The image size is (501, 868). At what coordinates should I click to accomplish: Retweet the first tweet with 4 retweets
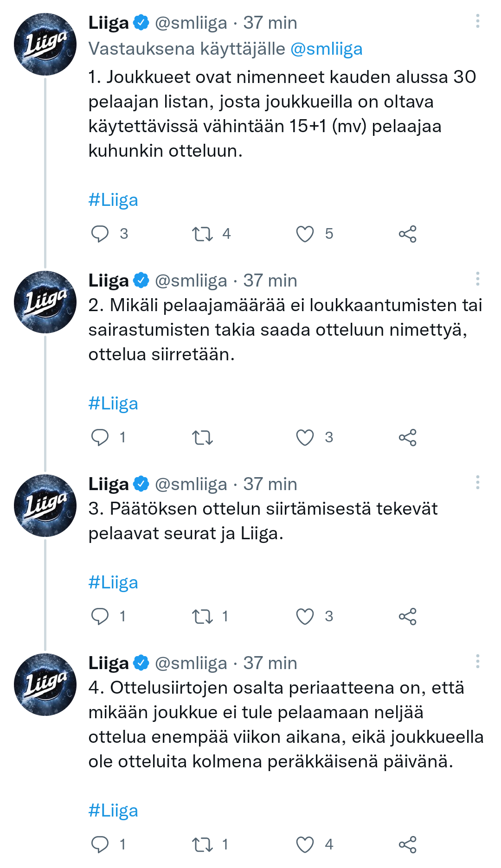203,234
